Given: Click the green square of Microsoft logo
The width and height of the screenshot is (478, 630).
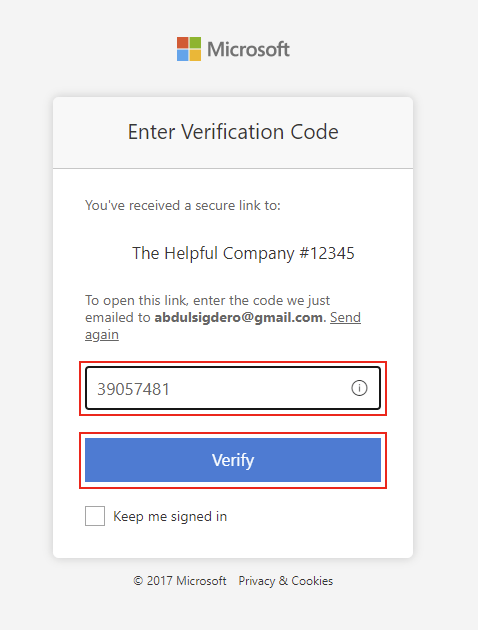Looking at the screenshot, I should pos(195,43).
